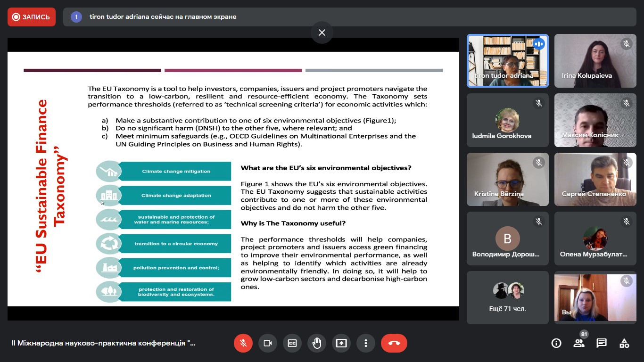Open the three-dot more options menu

pos(366,343)
